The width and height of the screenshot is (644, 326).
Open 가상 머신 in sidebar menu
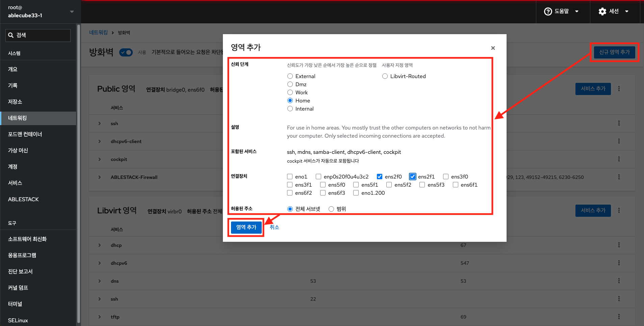[x=18, y=150]
